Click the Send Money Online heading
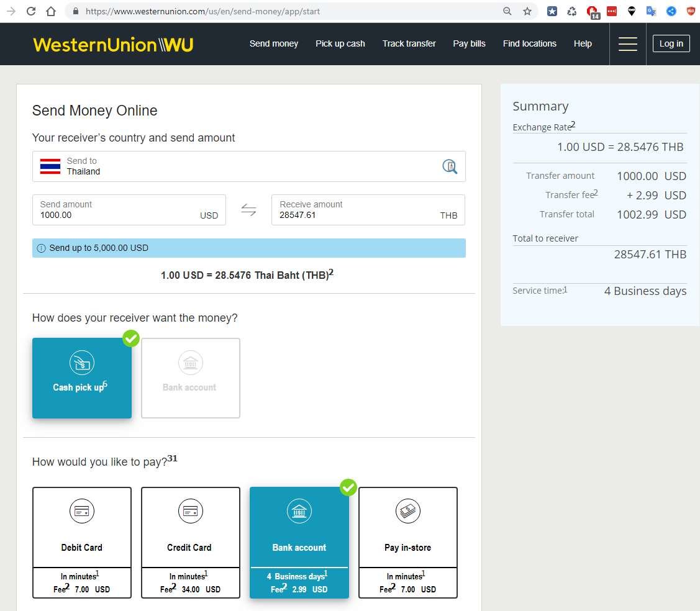This screenshot has width=700, height=611. [94, 111]
